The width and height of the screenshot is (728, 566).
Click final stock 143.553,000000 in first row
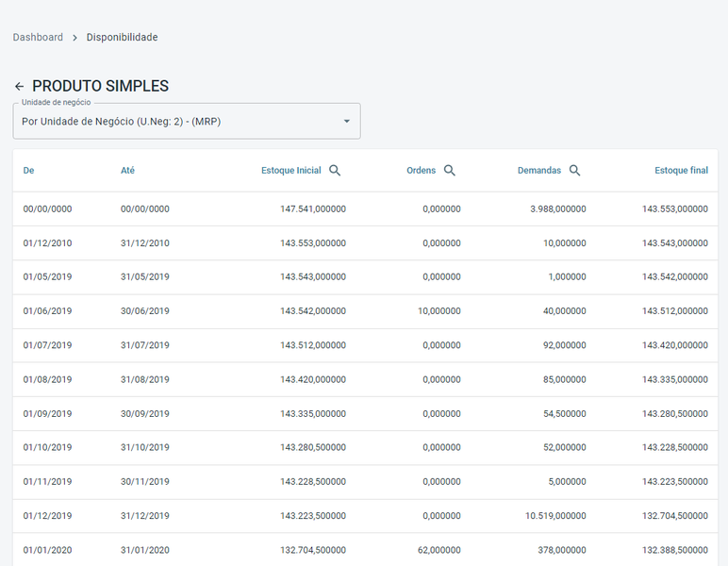tap(675, 208)
